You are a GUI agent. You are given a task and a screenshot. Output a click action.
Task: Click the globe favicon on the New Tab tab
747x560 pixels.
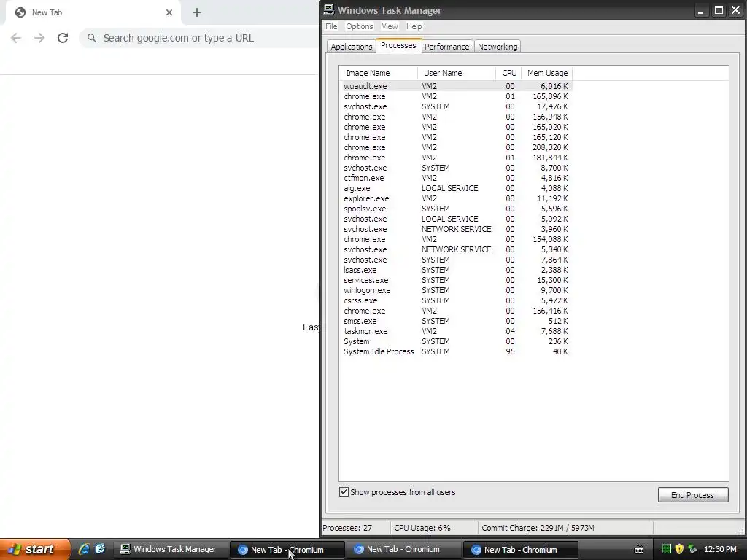20,12
